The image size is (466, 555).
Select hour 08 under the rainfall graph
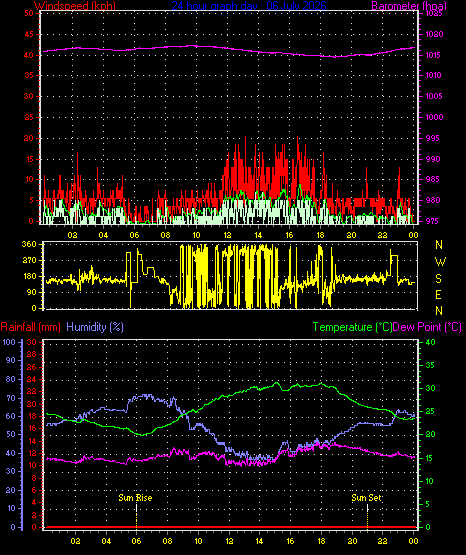click(167, 541)
